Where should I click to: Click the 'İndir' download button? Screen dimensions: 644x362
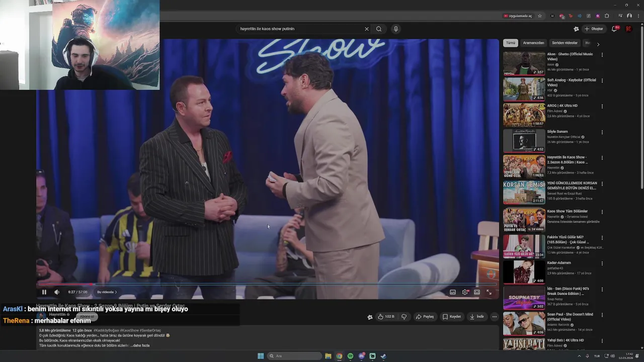pyautogui.click(x=477, y=317)
